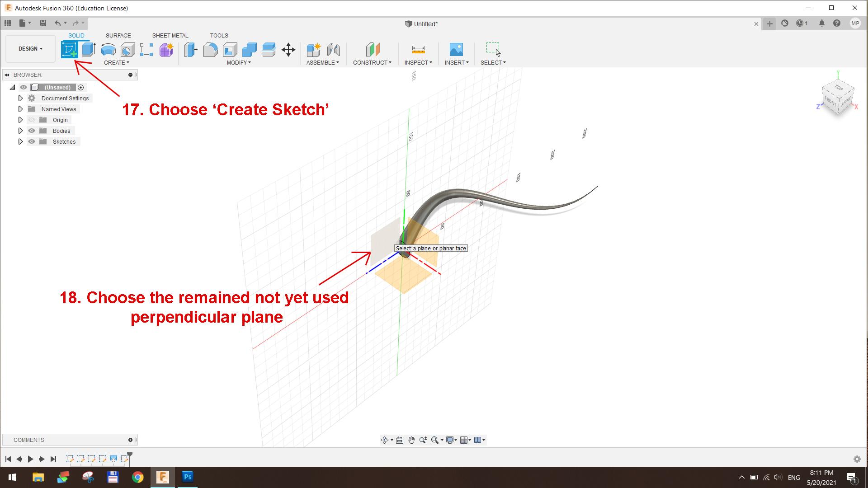
Task: Select the Joint tool in Assemble
Action: (x=333, y=50)
